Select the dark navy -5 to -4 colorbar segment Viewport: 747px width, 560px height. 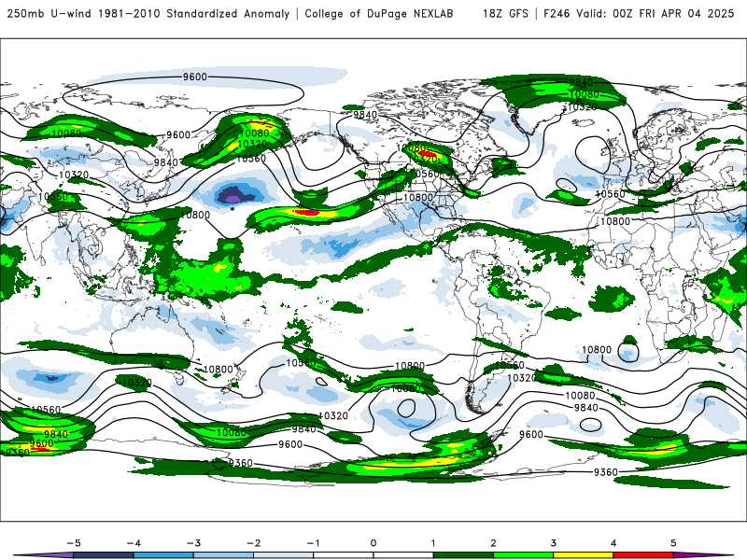pos(104,555)
